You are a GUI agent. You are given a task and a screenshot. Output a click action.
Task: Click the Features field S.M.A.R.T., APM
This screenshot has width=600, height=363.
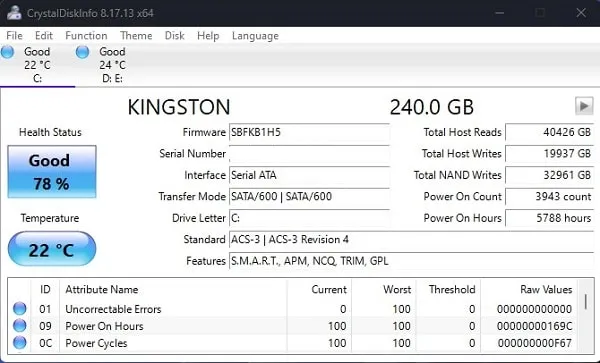coord(411,261)
